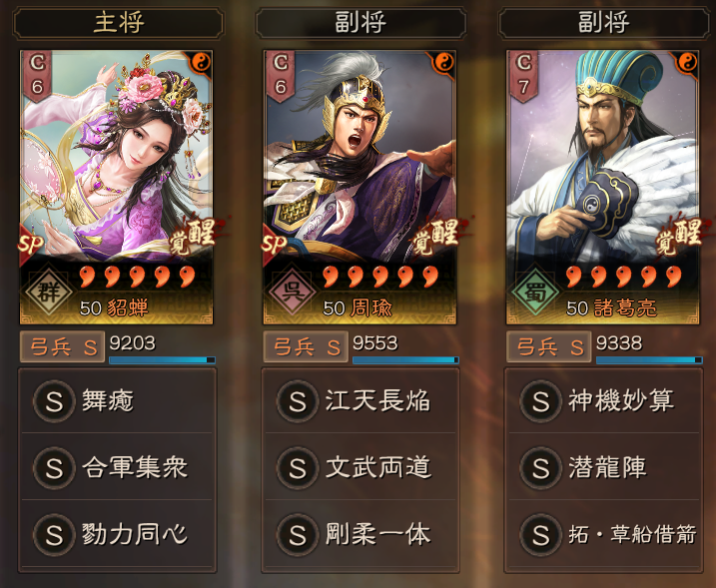This screenshot has height=588, width=716.
Task: Click 周瑜's 弓兵 S troop type label
Action: 306,347
